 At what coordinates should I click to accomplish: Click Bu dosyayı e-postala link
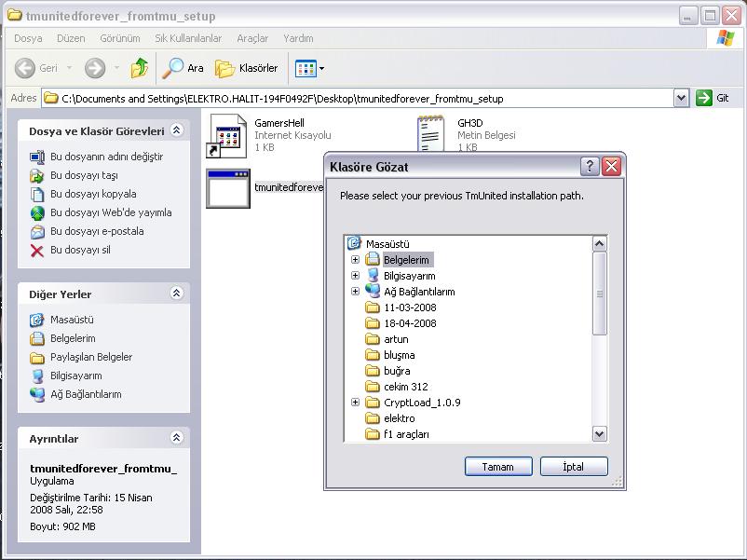click(x=97, y=231)
